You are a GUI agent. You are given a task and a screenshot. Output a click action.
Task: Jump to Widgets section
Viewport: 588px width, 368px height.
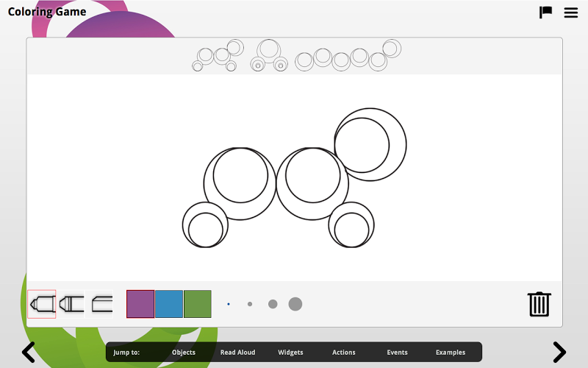click(x=290, y=353)
